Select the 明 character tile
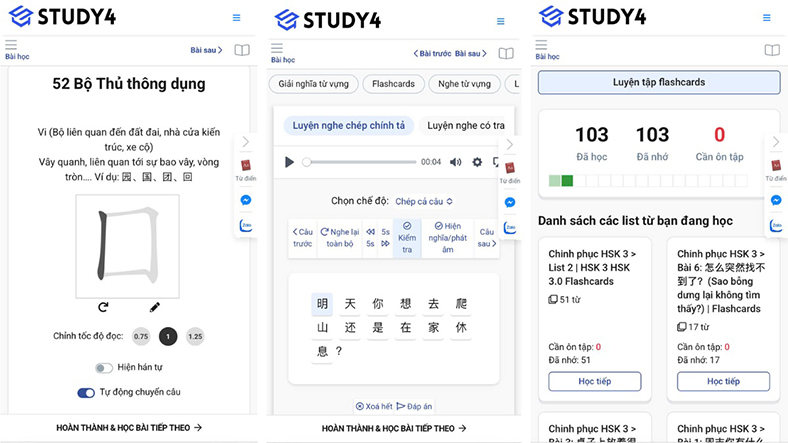This screenshot has width=788, height=443. pos(322,304)
